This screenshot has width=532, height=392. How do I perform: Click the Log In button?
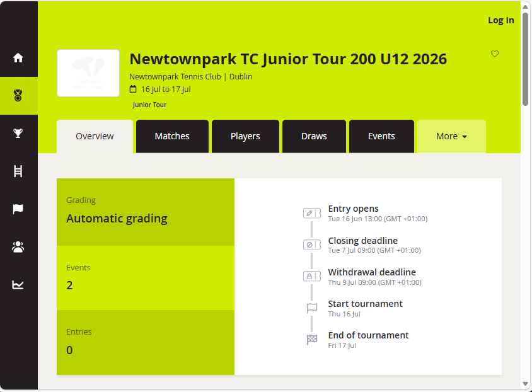click(x=500, y=20)
